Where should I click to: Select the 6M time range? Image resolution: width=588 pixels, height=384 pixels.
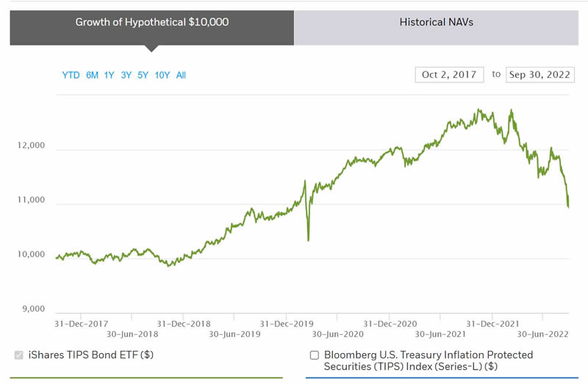[92, 75]
